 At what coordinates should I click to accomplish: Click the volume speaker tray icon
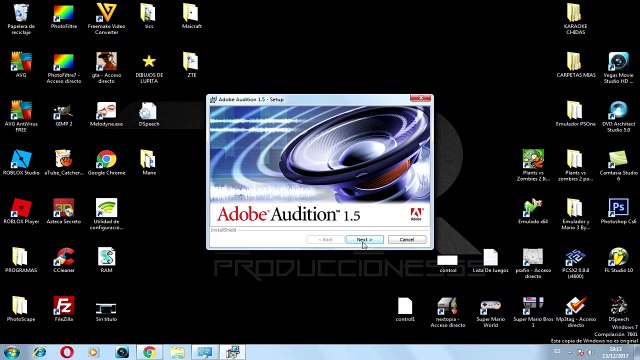tap(591, 352)
